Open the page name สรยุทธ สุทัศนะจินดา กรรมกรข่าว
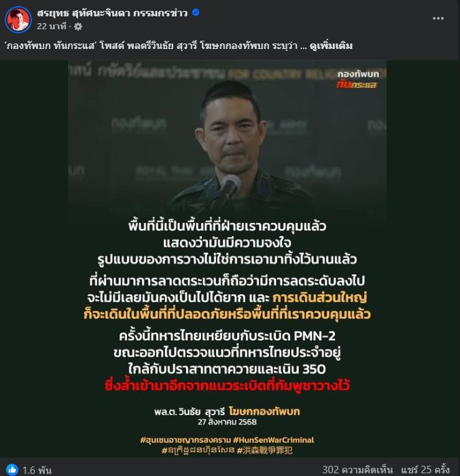 (x=112, y=13)
